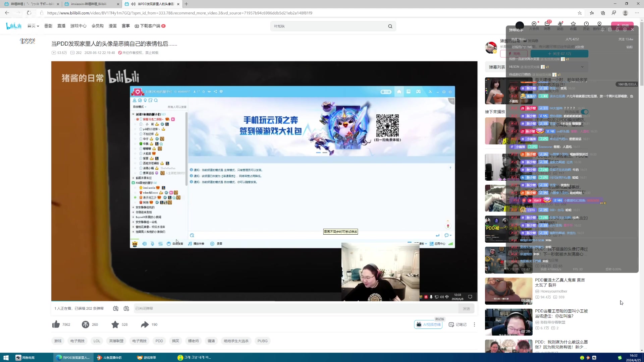Like the video with thumbs-up icon
The width and height of the screenshot is (644, 362).
(x=56, y=324)
